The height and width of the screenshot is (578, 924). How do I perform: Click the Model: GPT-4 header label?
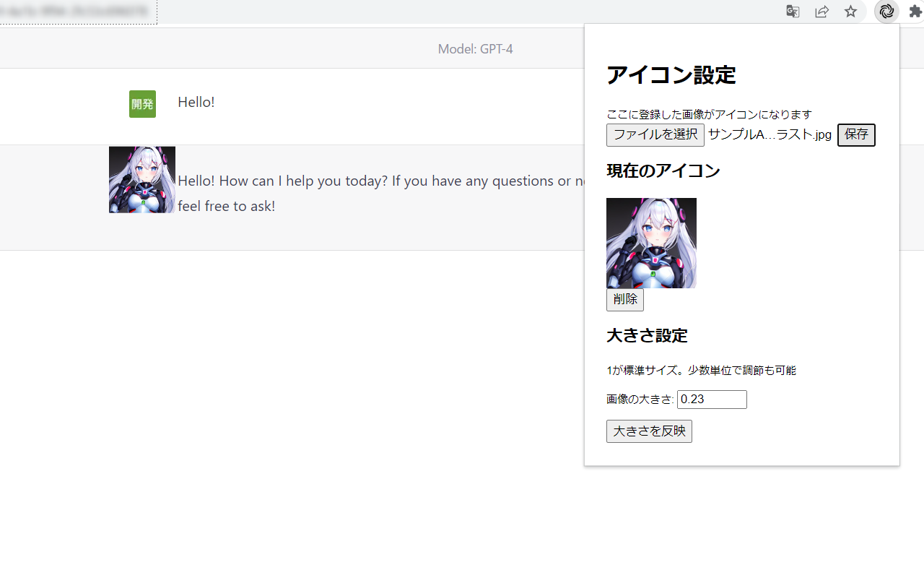point(475,49)
